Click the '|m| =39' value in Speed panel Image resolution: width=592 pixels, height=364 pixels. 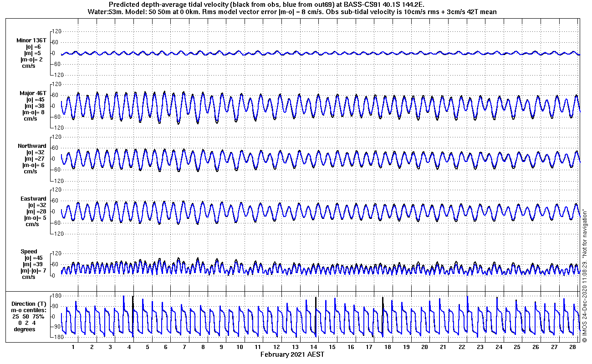tap(35, 264)
